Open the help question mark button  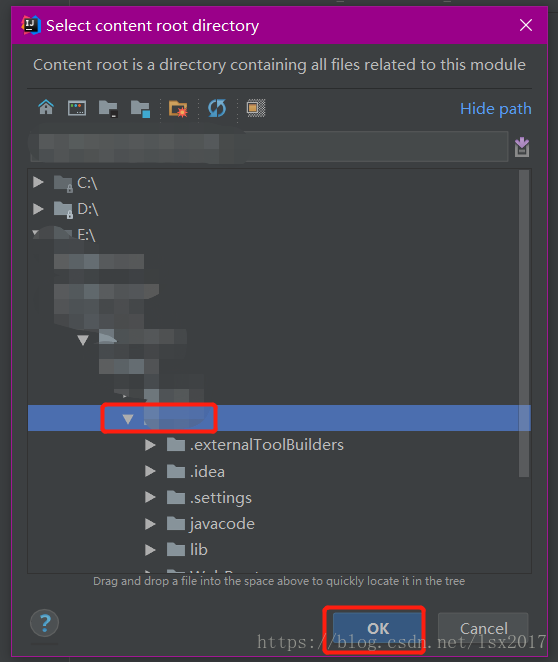pos(44,623)
